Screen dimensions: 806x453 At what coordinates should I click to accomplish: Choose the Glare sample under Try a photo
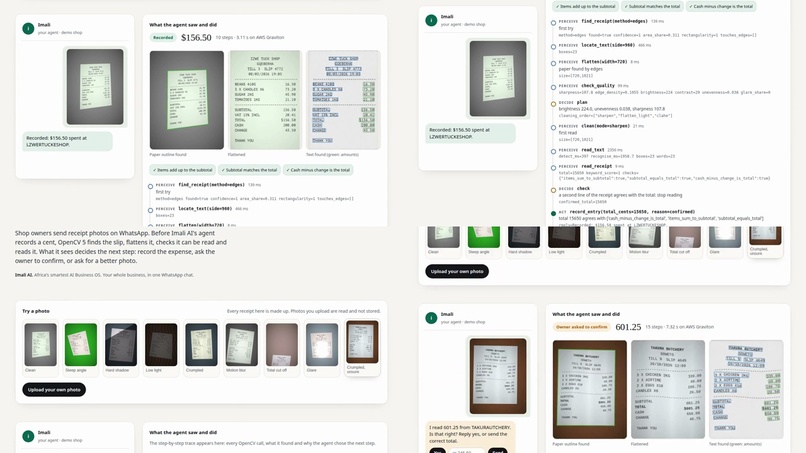321,348
